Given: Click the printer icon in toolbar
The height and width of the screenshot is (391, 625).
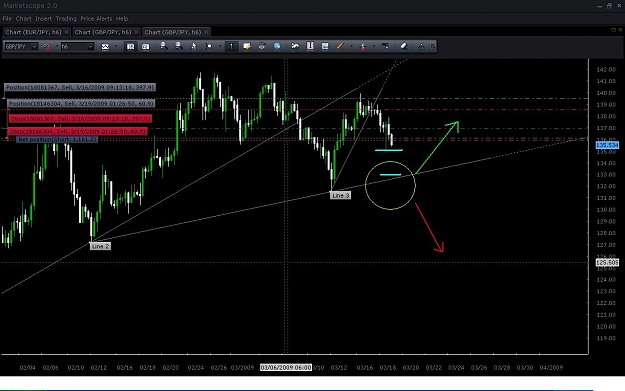Looking at the screenshot, I should [262, 47].
